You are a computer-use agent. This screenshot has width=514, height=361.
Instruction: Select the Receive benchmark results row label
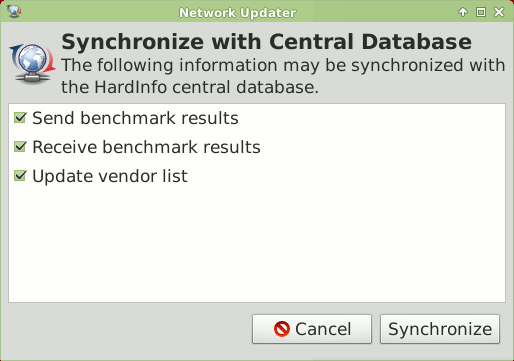[146, 147]
